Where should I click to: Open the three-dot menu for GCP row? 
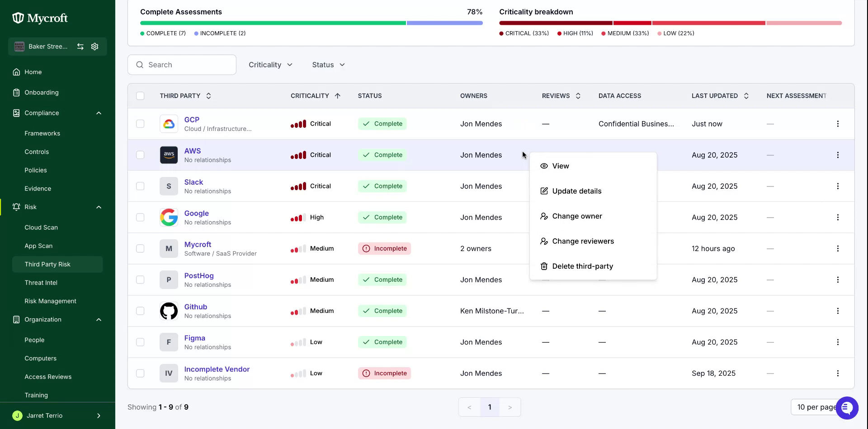837,124
